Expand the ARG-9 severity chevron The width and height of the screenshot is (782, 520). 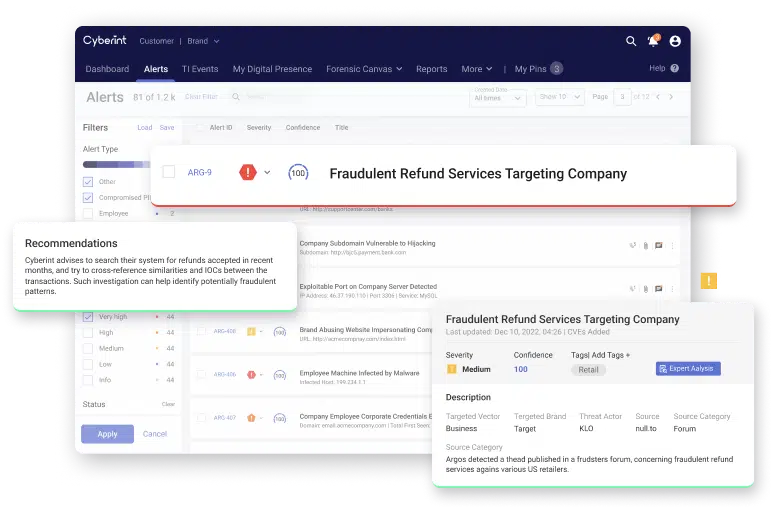pyautogui.click(x=268, y=173)
